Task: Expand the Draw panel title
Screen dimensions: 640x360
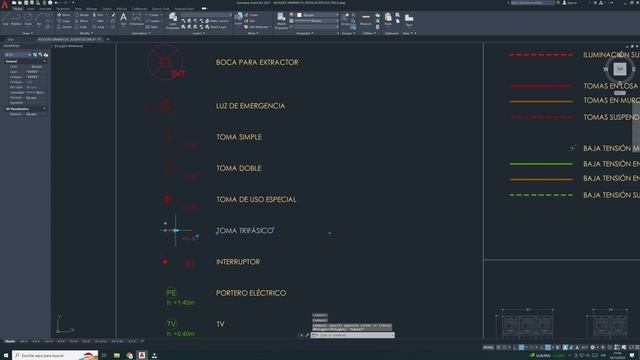Action: click(x=27, y=33)
